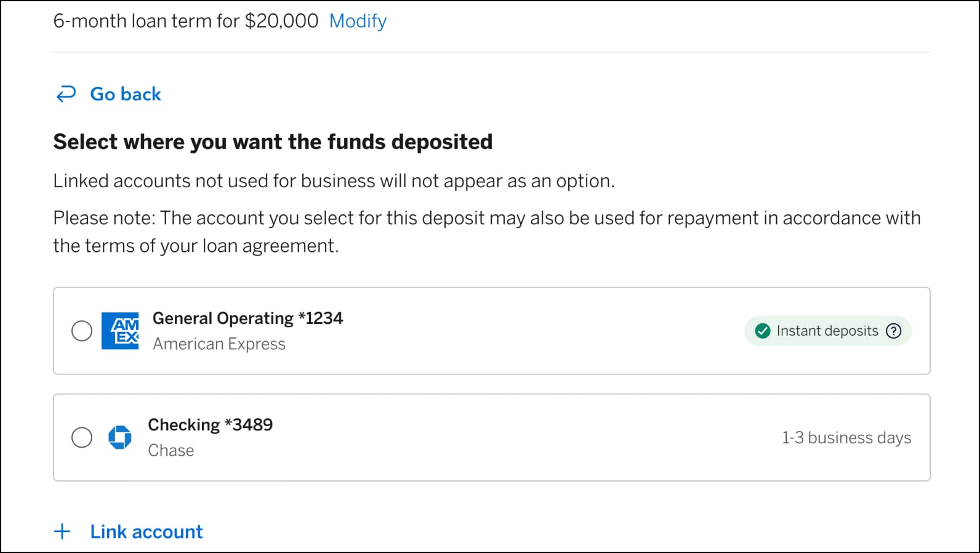Click the American Express logo

coord(120,331)
